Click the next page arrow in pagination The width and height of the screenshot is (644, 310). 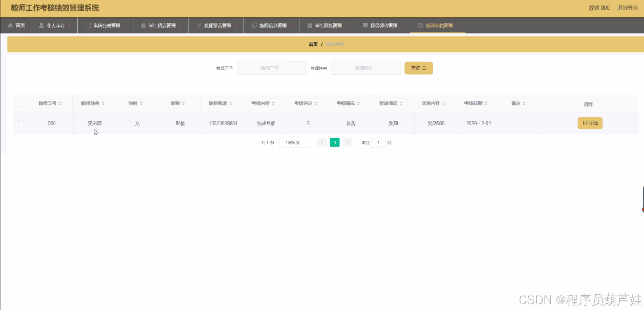pyautogui.click(x=347, y=142)
